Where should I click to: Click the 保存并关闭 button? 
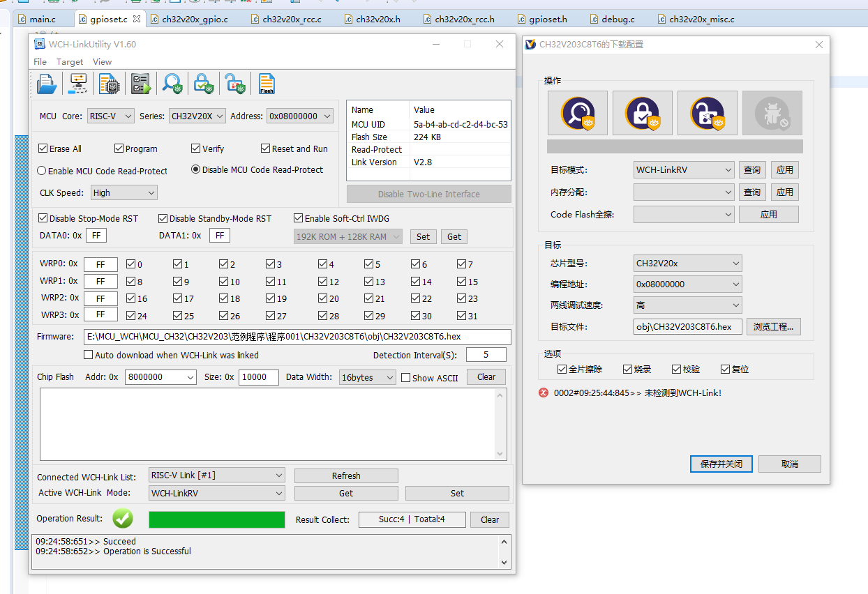pos(721,464)
